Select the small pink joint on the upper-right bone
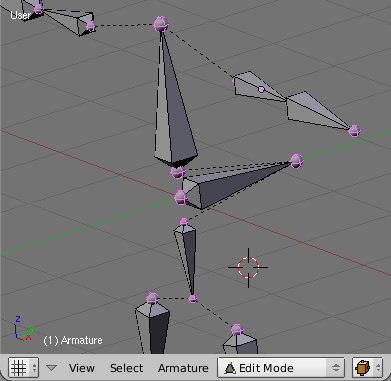 click(261, 89)
